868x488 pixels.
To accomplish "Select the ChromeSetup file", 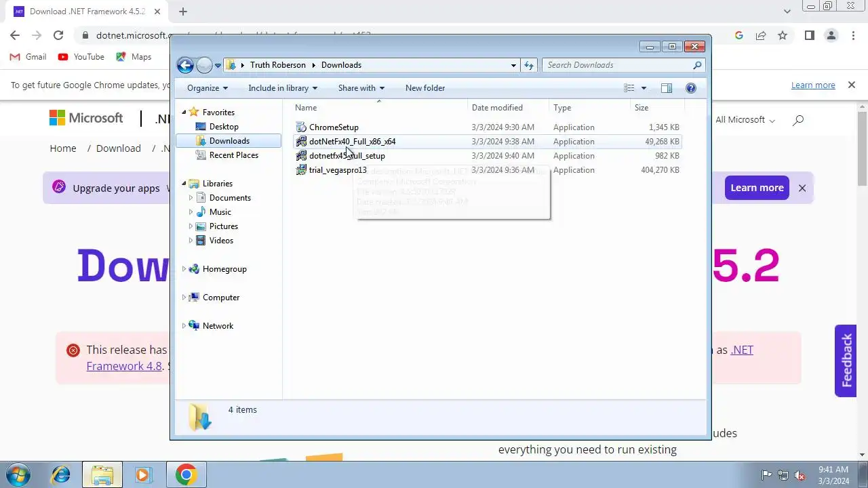I will pos(487,127).
